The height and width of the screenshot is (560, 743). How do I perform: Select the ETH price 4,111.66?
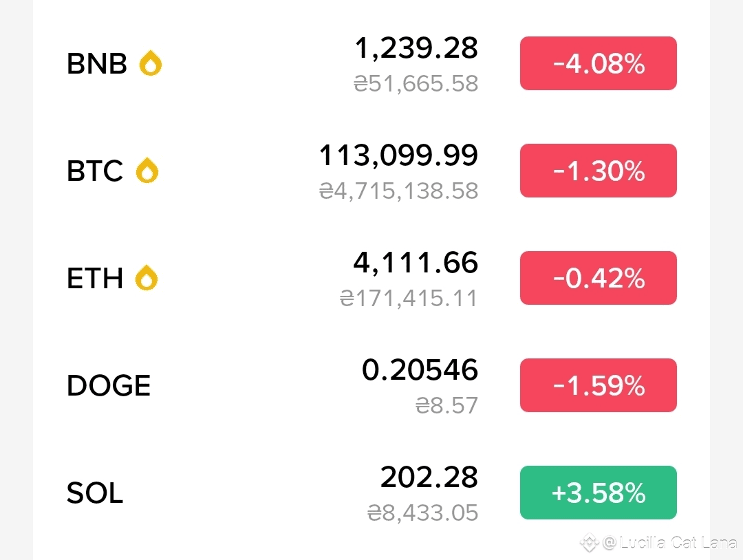click(416, 263)
